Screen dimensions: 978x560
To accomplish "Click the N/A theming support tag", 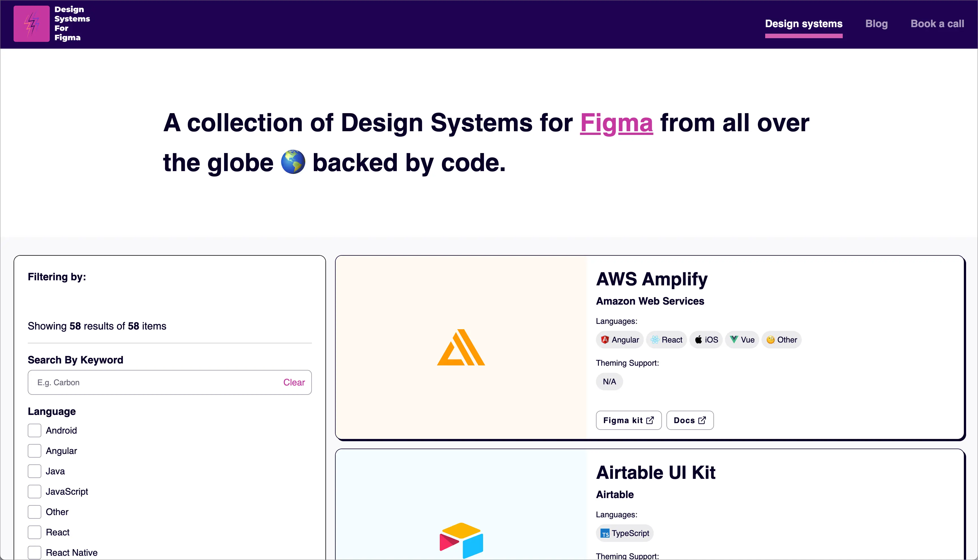I will click(x=610, y=382).
